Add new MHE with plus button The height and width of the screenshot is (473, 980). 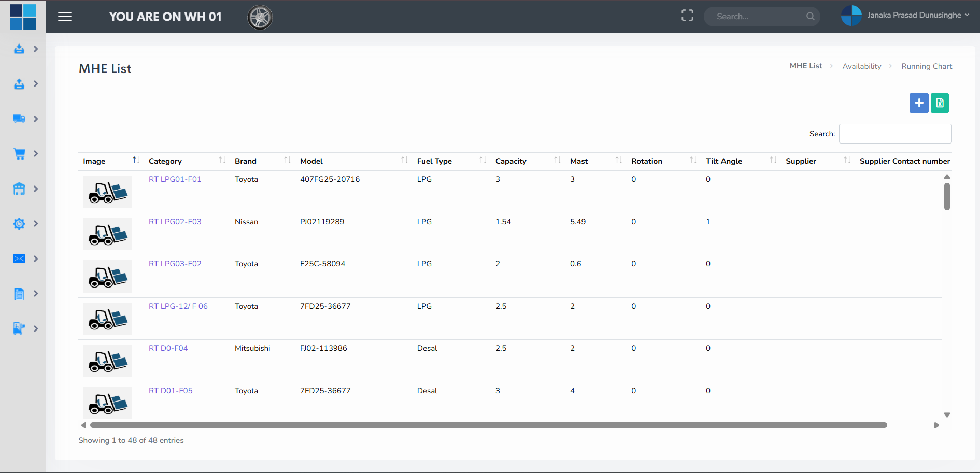click(919, 103)
